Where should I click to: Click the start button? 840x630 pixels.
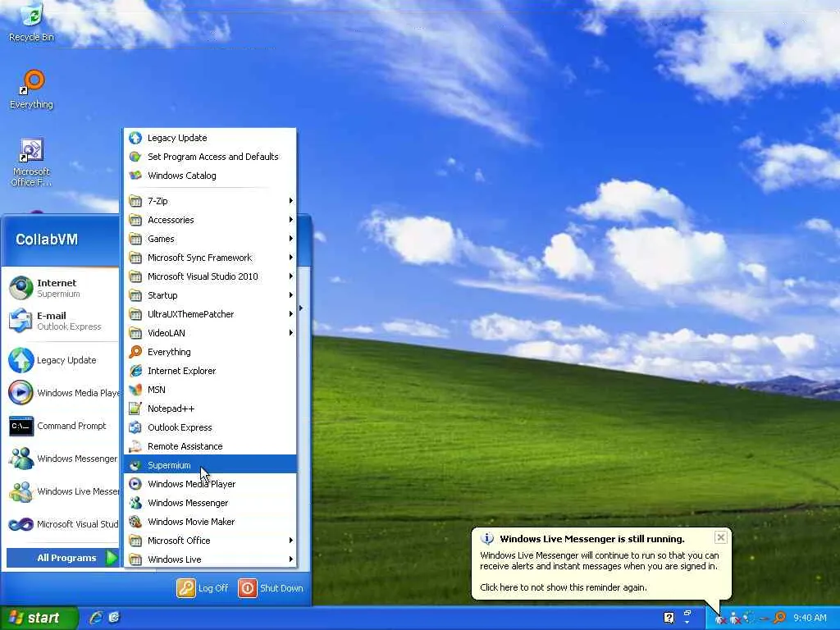[x=39, y=618]
